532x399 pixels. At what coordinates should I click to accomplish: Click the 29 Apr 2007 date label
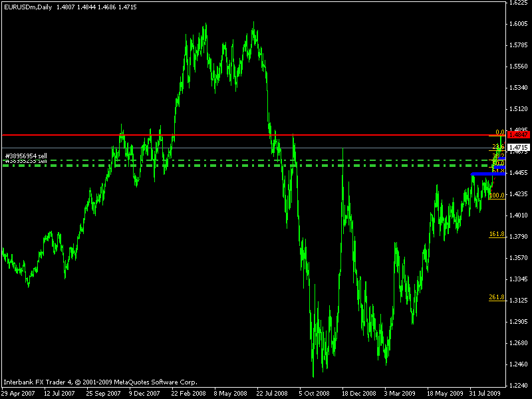click(19, 393)
